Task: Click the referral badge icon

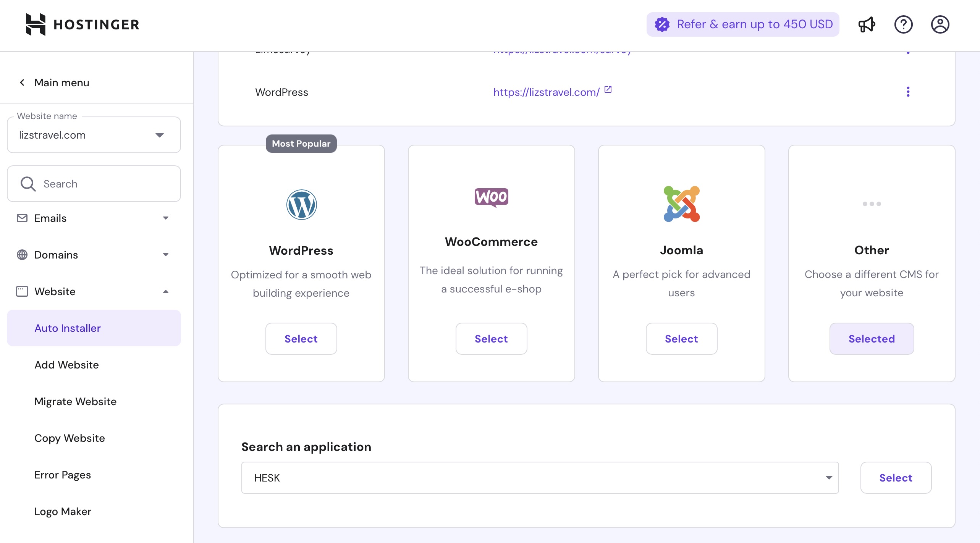Action: tap(662, 24)
